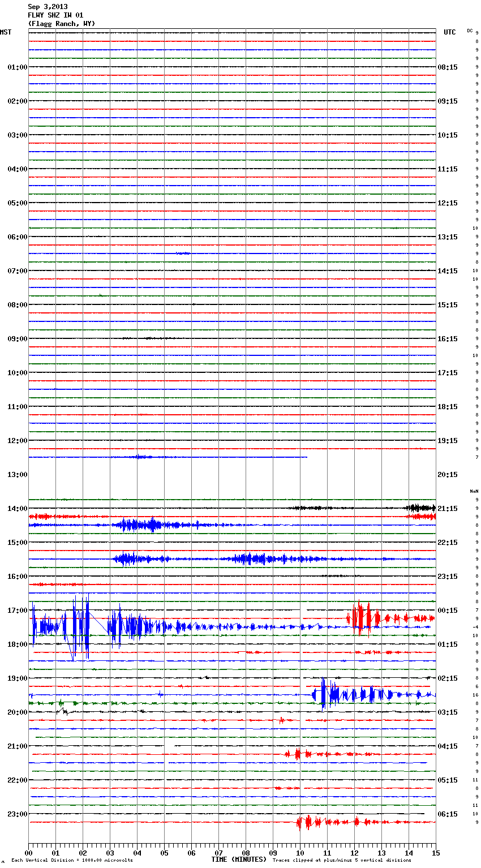Click the UTC time label "18:15"
481x868 pixels.
coord(448,407)
